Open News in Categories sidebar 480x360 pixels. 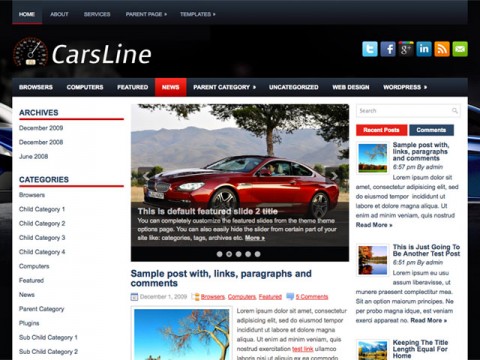(27, 295)
